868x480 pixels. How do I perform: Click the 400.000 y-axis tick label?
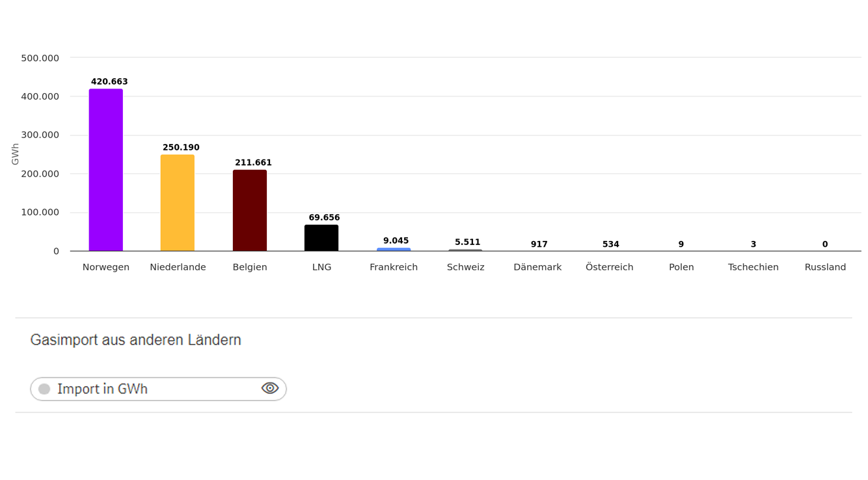(x=40, y=96)
